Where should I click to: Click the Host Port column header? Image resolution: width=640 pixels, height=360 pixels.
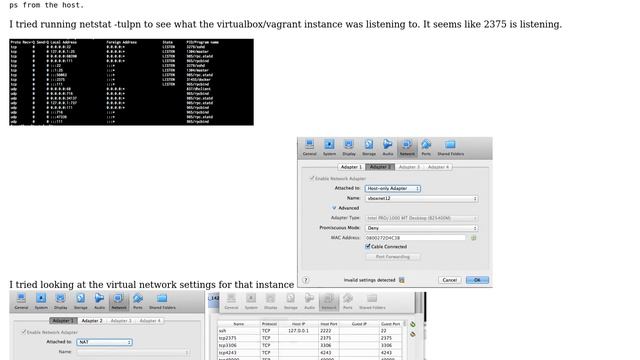click(x=329, y=324)
